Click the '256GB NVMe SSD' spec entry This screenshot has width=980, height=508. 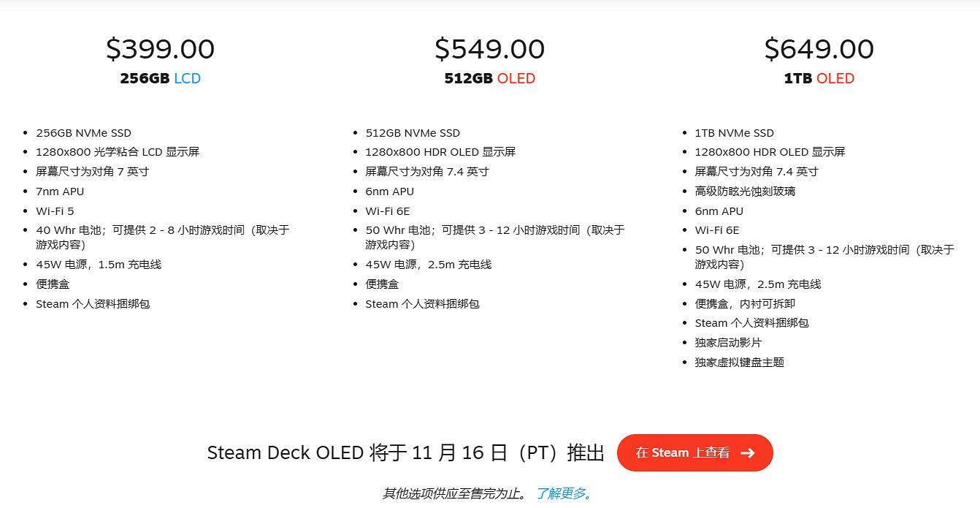point(84,132)
